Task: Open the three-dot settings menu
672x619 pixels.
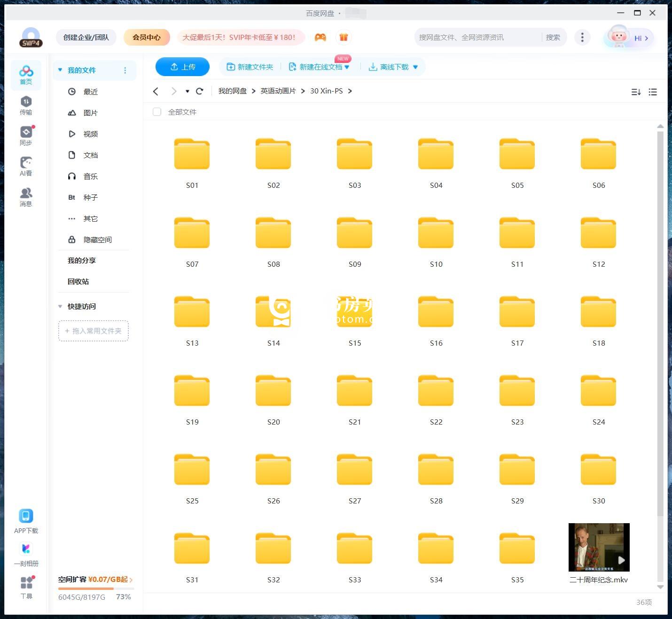Action: 582,37
